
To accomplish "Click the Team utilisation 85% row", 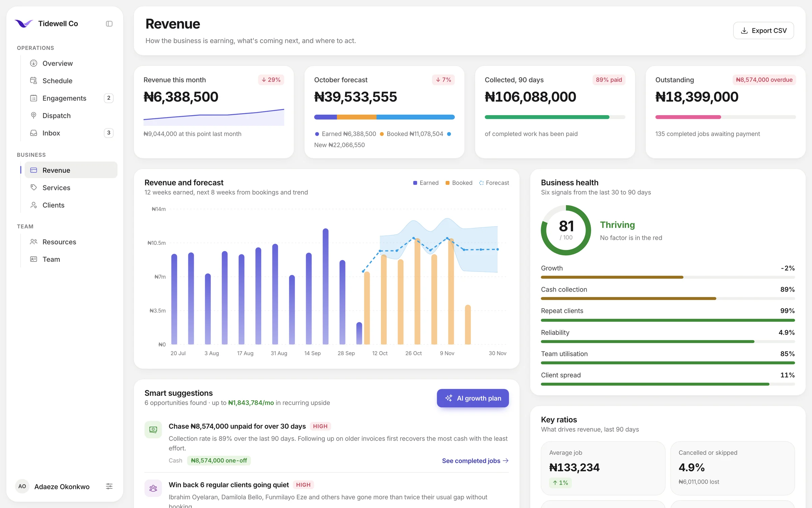I will tap(668, 357).
